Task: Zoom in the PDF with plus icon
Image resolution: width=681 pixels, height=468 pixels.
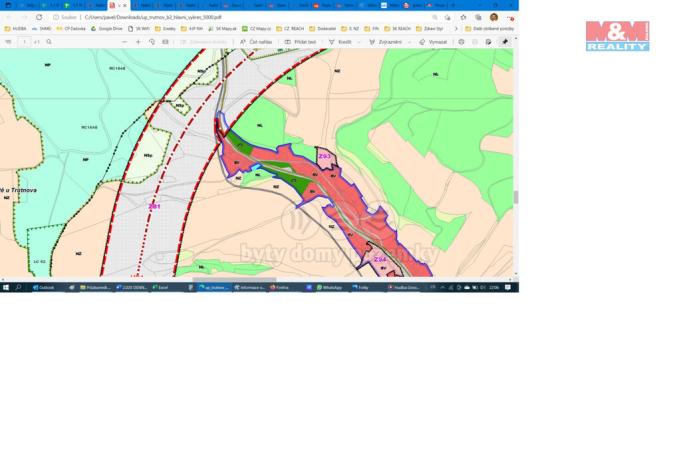Action: tap(138, 42)
